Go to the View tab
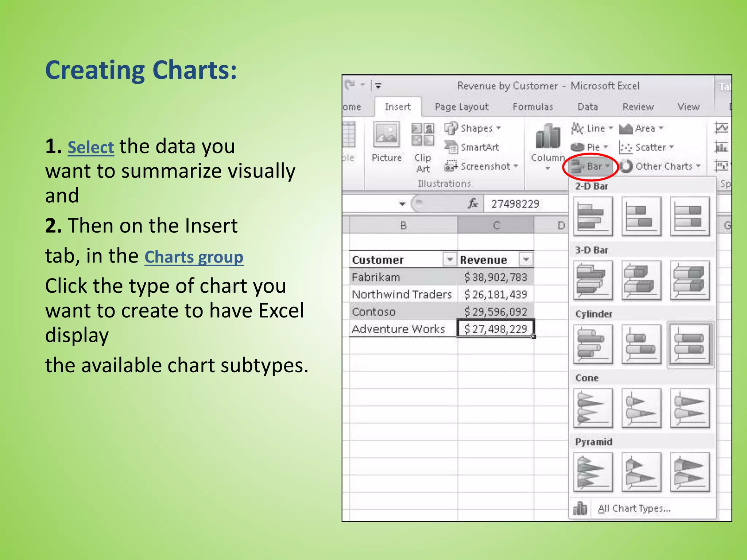The image size is (747, 560). click(x=688, y=107)
